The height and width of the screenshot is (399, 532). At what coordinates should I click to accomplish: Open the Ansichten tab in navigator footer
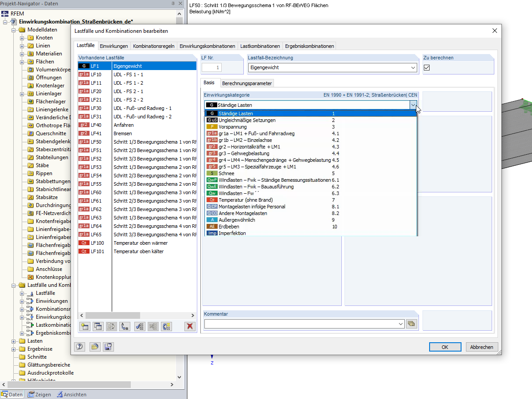coord(72,395)
